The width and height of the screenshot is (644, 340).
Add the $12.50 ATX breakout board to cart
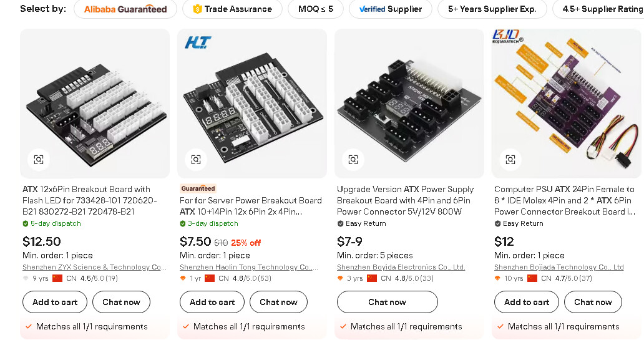coord(55,302)
